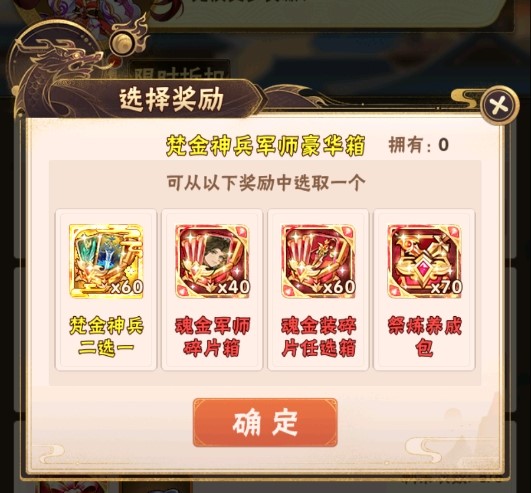The height and width of the screenshot is (493, 531).
Task: Click the x40 quantity on strategist fragment icon
Action: point(234,287)
